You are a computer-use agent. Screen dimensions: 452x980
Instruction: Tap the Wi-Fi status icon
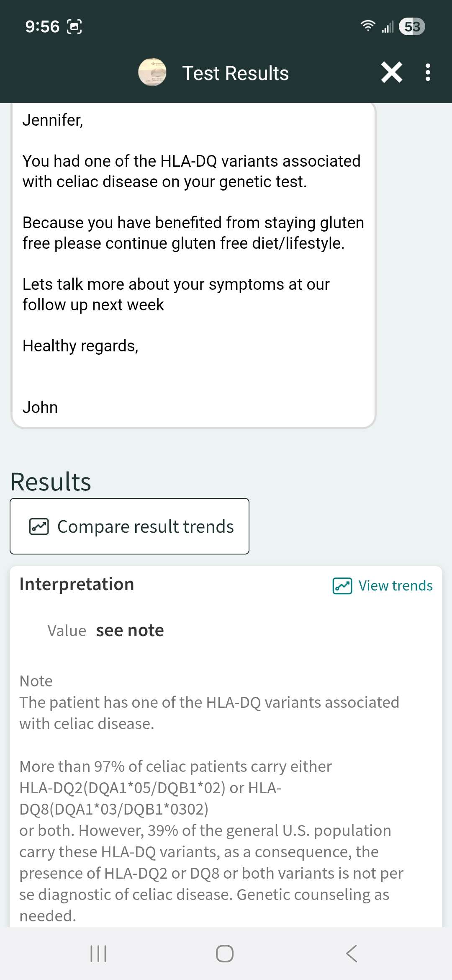point(368,26)
